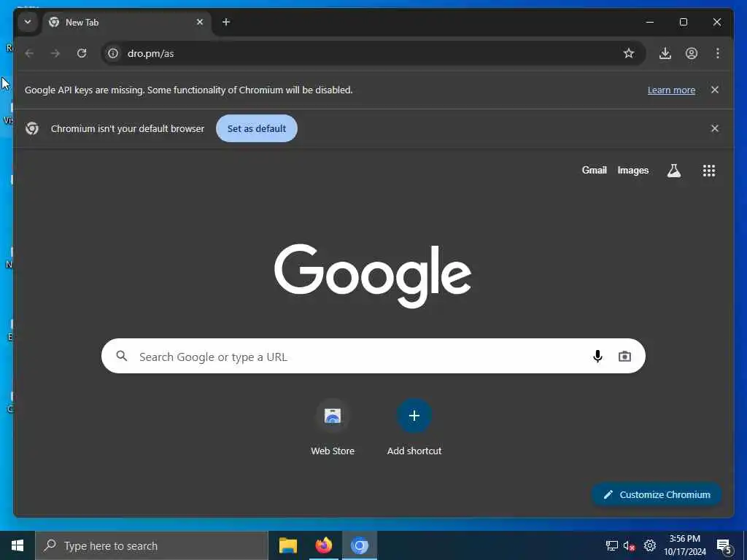Image resolution: width=747 pixels, height=560 pixels.
Task: Open the profile account icon
Action: click(x=692, y=53)
